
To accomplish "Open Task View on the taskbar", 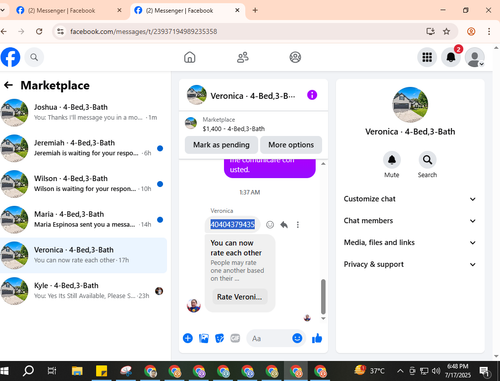I will pos(52,371).
